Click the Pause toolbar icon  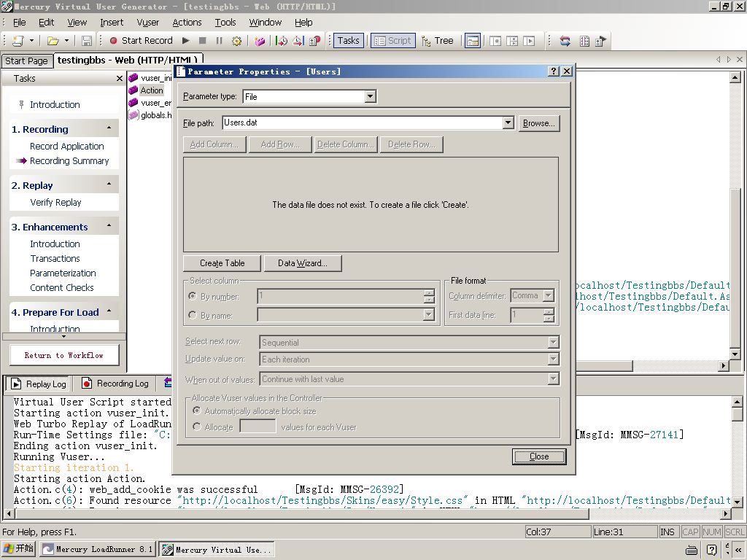[x=219, y=41]
